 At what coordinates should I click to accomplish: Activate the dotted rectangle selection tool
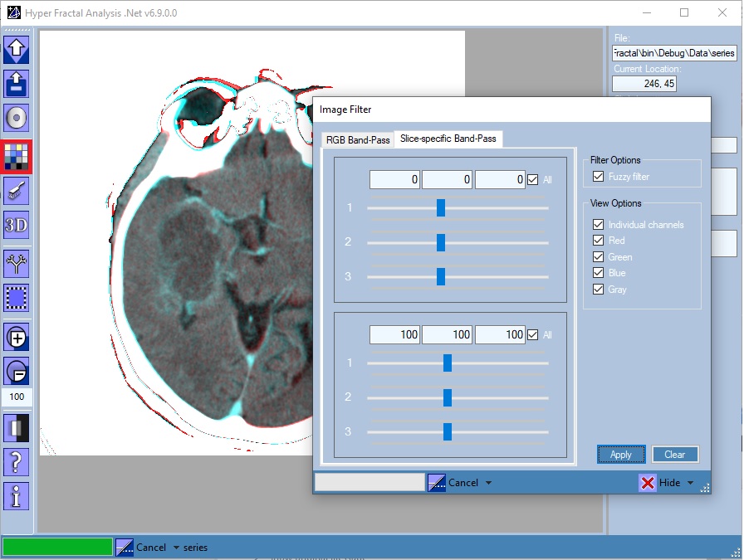click(17, 297)
